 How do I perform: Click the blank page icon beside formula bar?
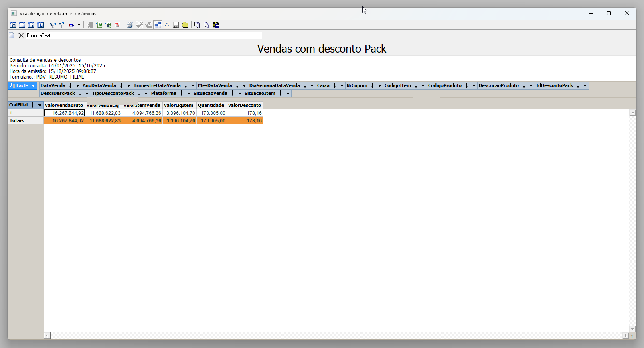(12, 35)
